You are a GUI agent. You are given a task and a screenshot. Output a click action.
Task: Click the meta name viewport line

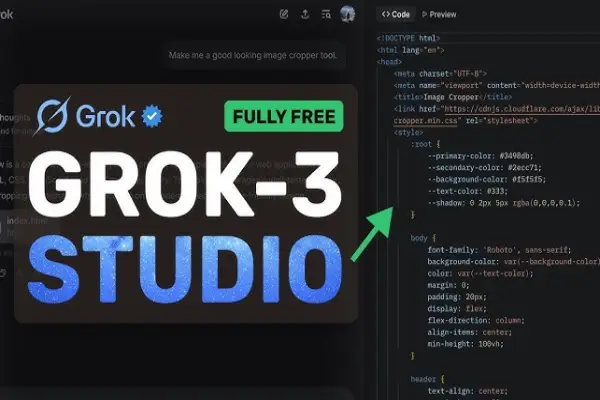(x=497, y=85)
